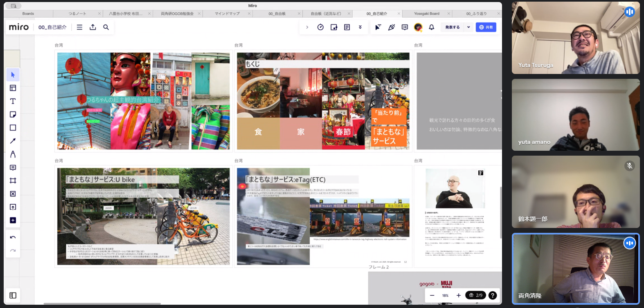Click the zoom in plus button
Image resolution: width=644 pixels, height=308 pixels.
click(459, 295)
